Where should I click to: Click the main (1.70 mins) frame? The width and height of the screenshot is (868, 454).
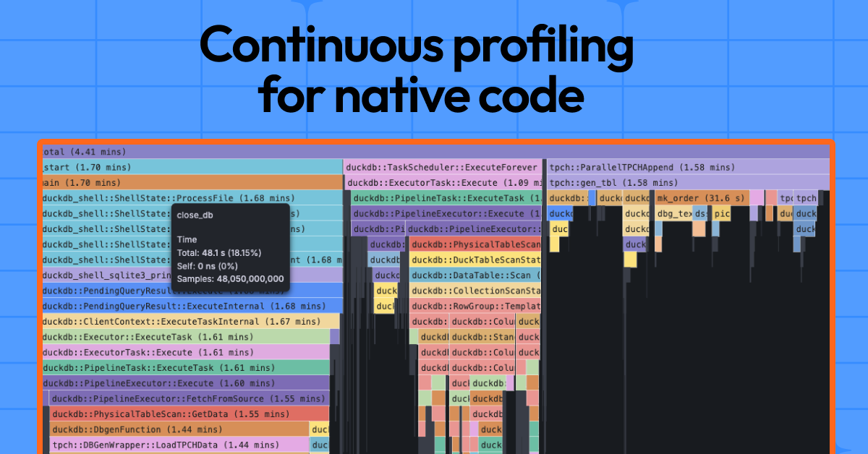(x=192, y=183)
